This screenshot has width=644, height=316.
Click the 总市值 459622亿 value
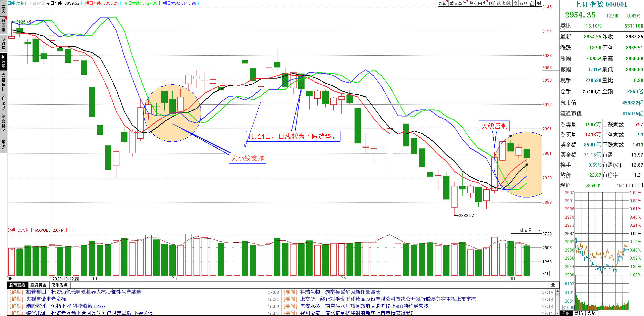click(x=633, y=103)
